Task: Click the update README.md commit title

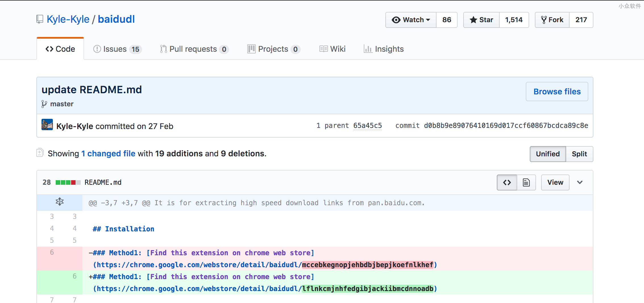Action: (92, 90)
